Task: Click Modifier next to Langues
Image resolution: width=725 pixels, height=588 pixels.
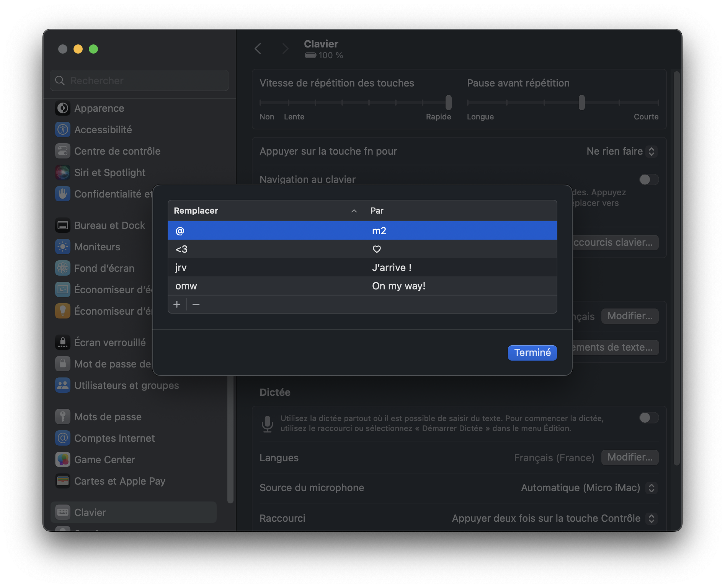Action: tap(630, 457)
